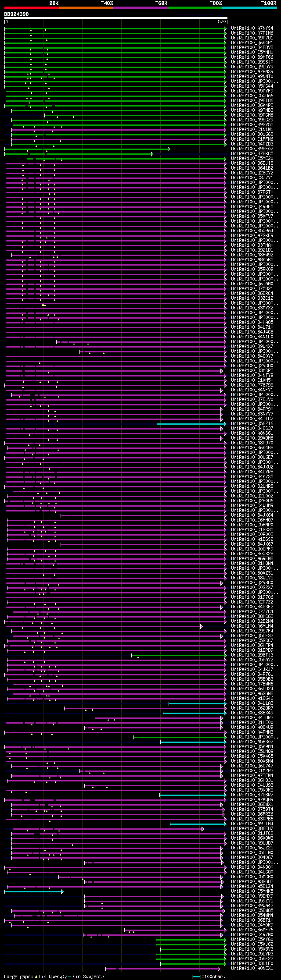Click the red ~20% identity legend segment
The width and height of the screenshot is (281, 980).
31,8
